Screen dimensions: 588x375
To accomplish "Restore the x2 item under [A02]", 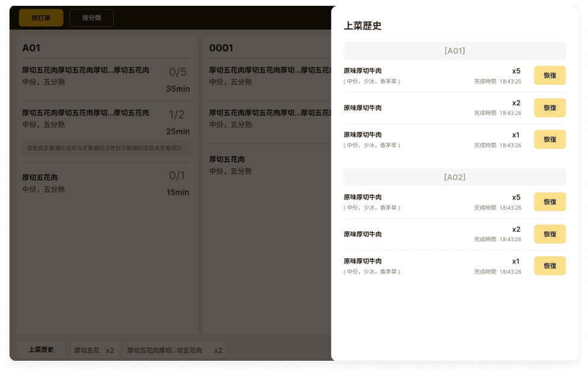I will [x=549, y=234].
